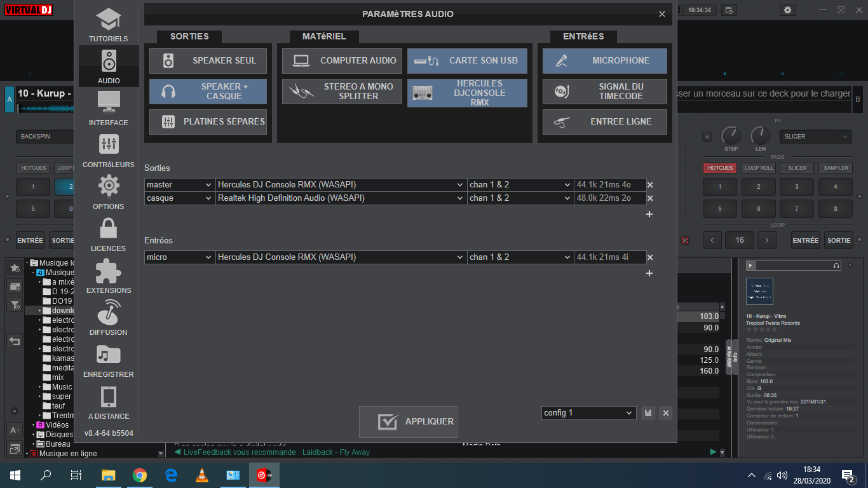Select Signal du Timecode input
The width and height of the screenshot is (868, 488).
point(605,91)
